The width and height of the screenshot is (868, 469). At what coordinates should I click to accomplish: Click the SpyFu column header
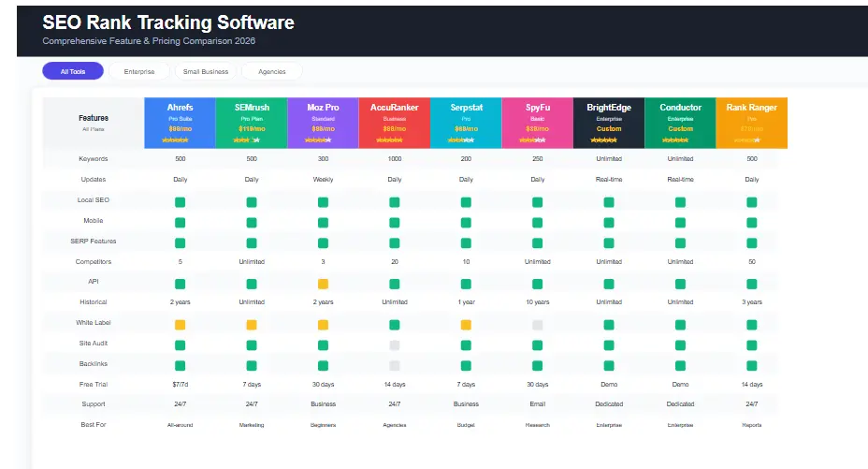(x=537, y=123)
